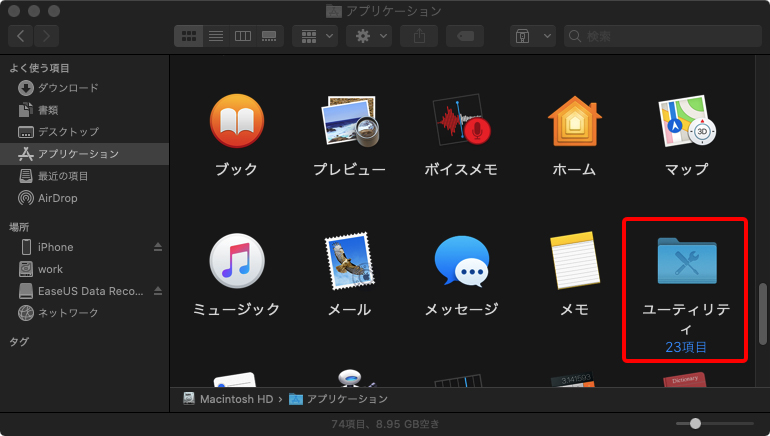Open the ホーム (Home) app icon
Viewport: 770px width, 436px height.
coord(574,121)
